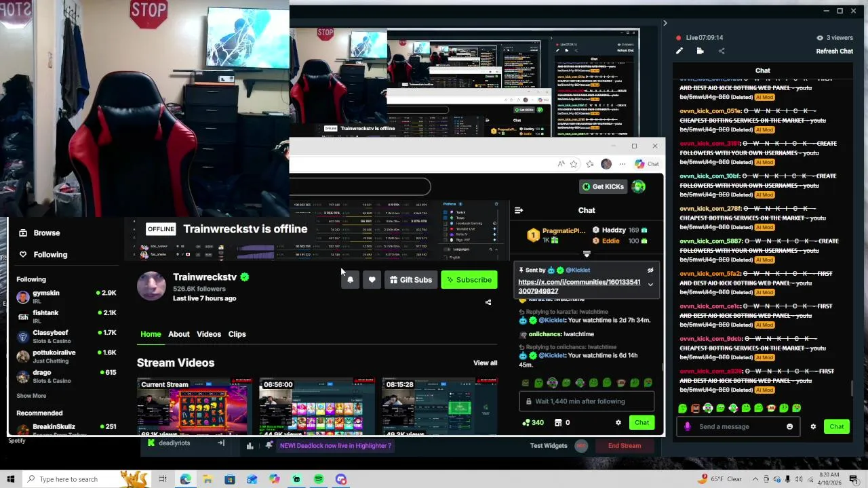Viewport: 868px width, 488px height.
Task: Click the browser favorites star icon
Action: coord(574,163)
